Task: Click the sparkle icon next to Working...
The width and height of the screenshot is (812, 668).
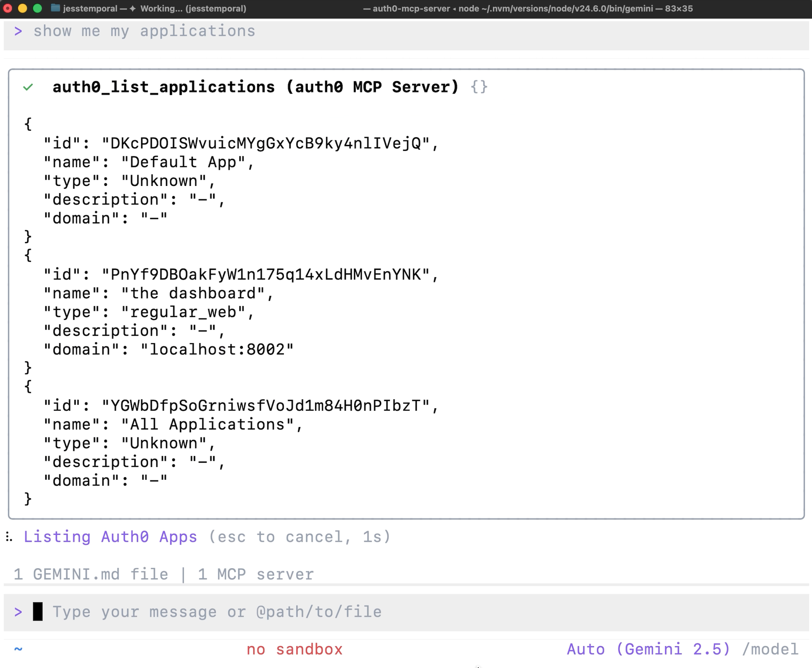Action: click(x=133, y=8)
